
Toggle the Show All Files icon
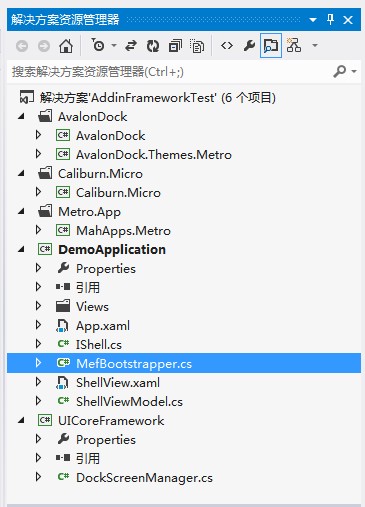[197, 46]
